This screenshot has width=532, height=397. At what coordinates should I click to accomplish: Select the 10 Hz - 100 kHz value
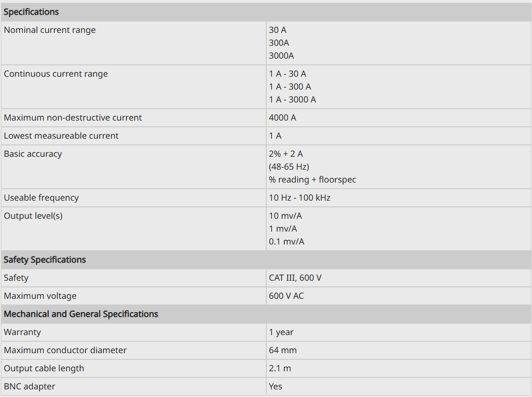click(x=300, y=198)
